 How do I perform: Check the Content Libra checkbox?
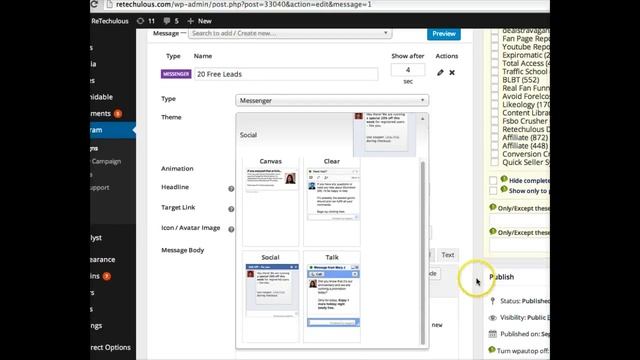pyautogui.click(x=495, y=113)
